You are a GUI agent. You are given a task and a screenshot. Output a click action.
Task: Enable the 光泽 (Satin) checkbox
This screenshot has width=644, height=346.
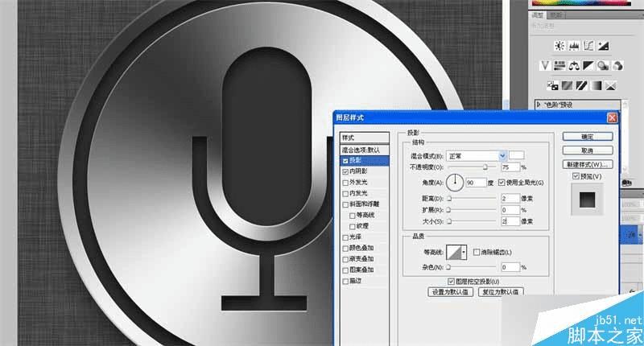coord(345,237)
